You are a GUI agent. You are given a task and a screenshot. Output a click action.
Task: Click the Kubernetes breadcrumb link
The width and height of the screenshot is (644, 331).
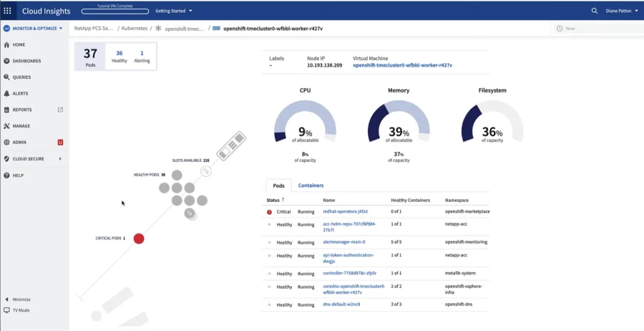pos(135,29)
